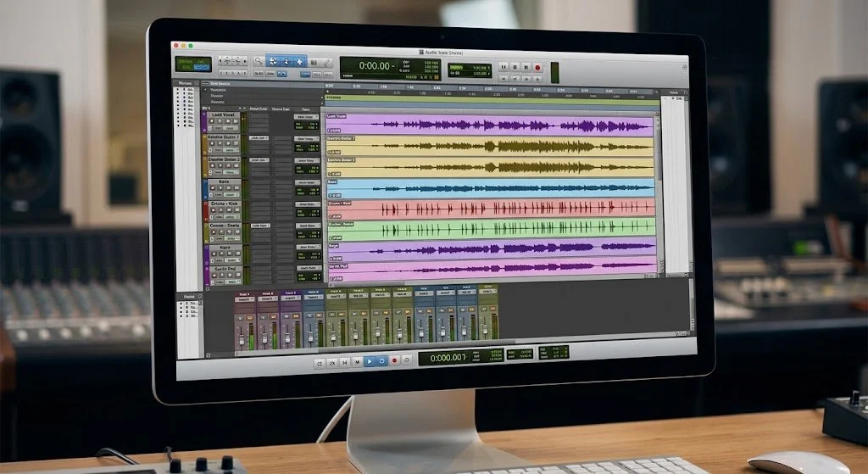Open Keys track output path dropdown
The image size is (868, 474).
click(x=307, y=248)
